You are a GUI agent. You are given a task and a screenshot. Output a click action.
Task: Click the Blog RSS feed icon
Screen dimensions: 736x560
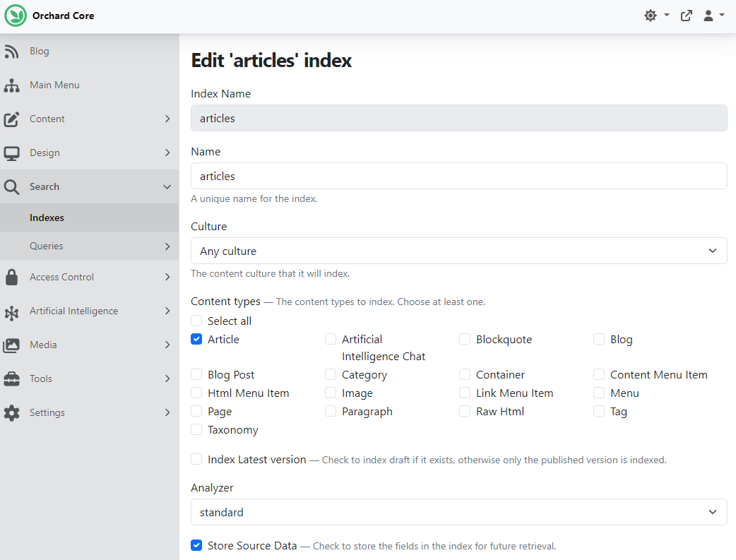tap(11, 51)
